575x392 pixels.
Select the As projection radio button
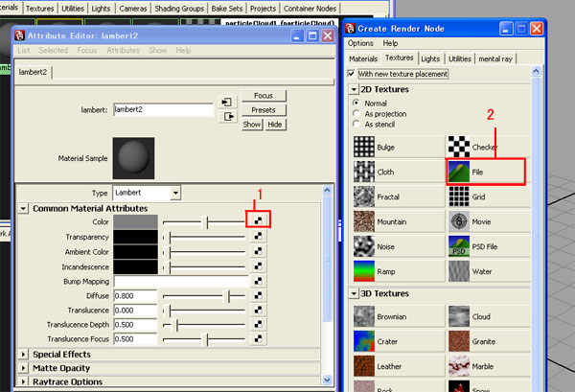[x=357, y=112]
